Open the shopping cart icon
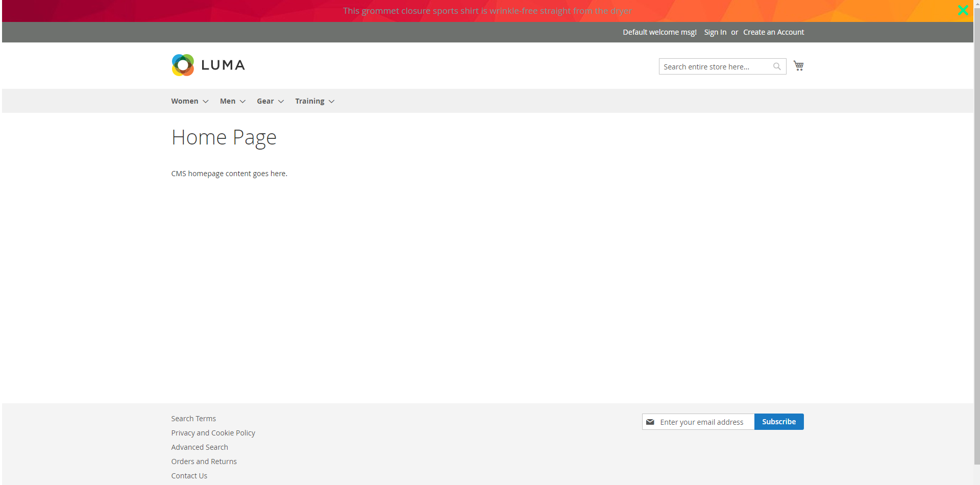This screenshot has width=980, height=485. [x=798, y=66]
